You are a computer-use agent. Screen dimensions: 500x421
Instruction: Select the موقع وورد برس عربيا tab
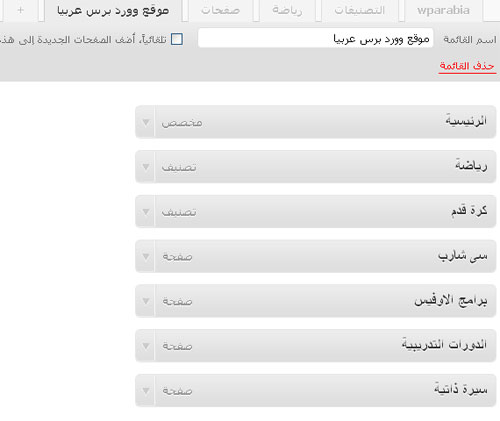pyautogui.click(x=113, y=10)
